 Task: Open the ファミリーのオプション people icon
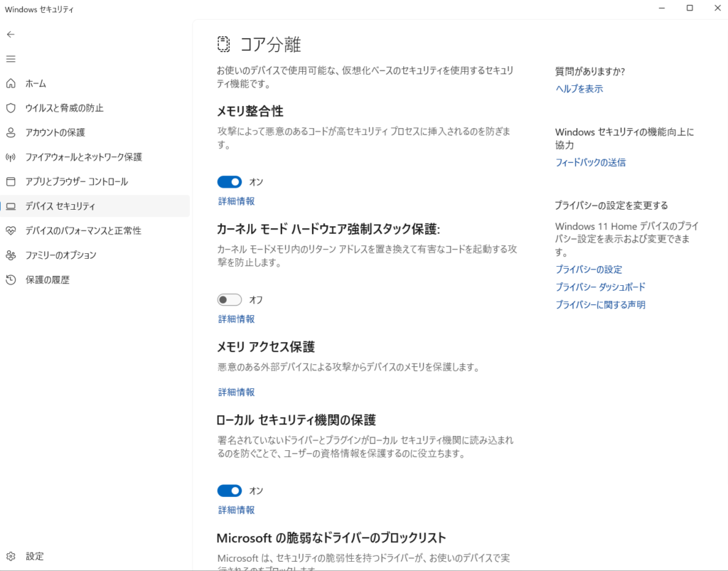(x=10, y=255)
